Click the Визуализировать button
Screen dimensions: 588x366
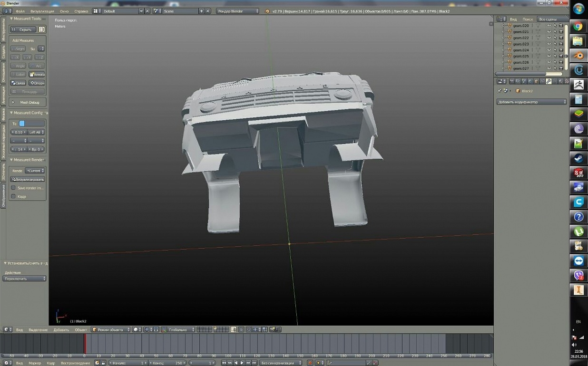[x=28, y=180]
